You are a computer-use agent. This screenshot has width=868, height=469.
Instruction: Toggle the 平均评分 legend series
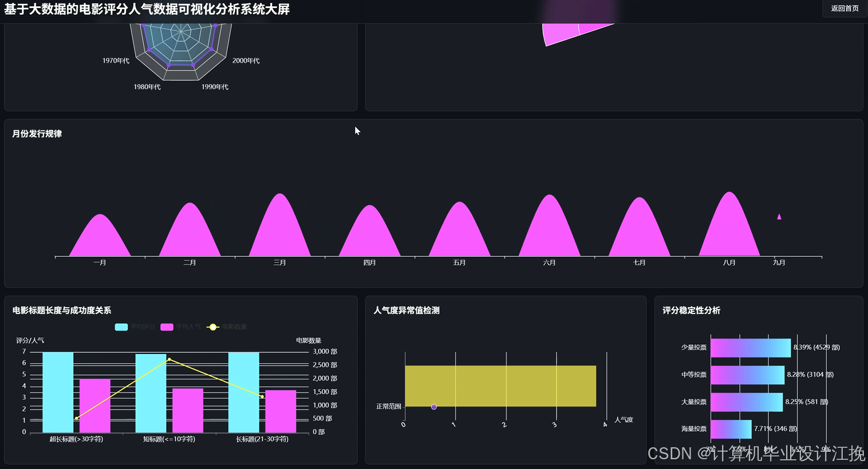pos(135,327)
